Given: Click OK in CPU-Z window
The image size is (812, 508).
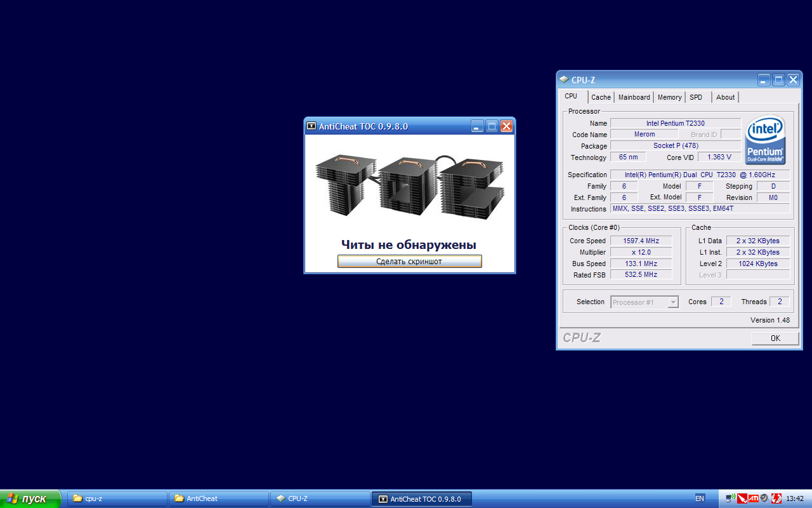Looking at the screenshot, I should pyautogui.click(x=775, y=338).
